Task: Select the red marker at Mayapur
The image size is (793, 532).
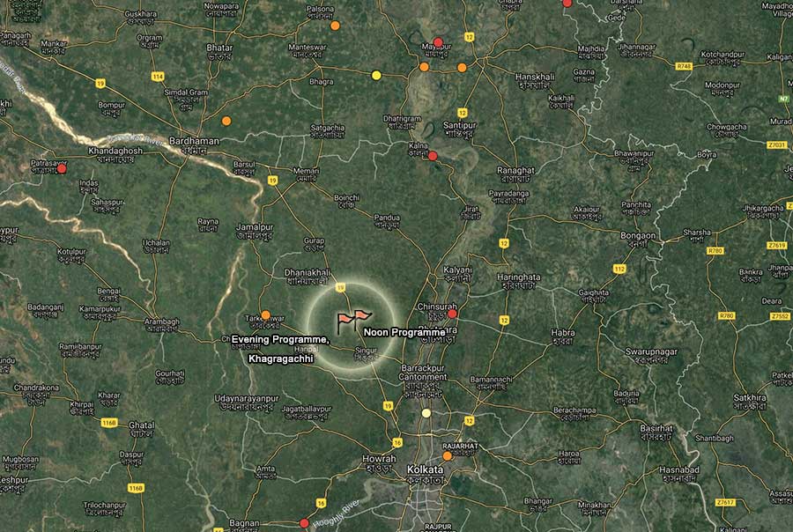Action: tap(438, 42)
